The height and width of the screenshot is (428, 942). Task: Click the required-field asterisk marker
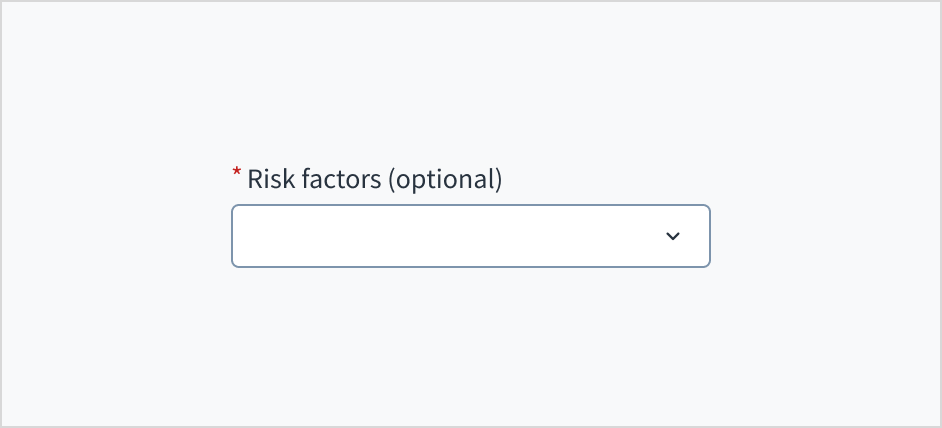(237, 175)
